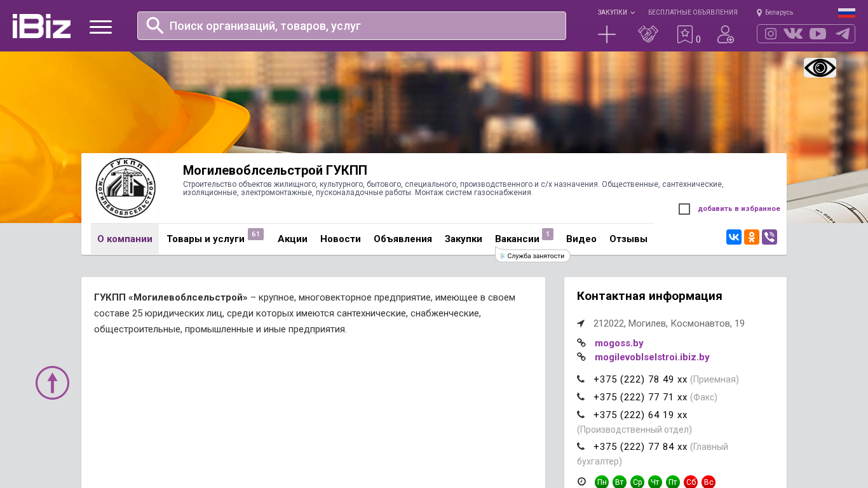Click the Служба занятости badge
868x488 pixels.
[532, 255]
